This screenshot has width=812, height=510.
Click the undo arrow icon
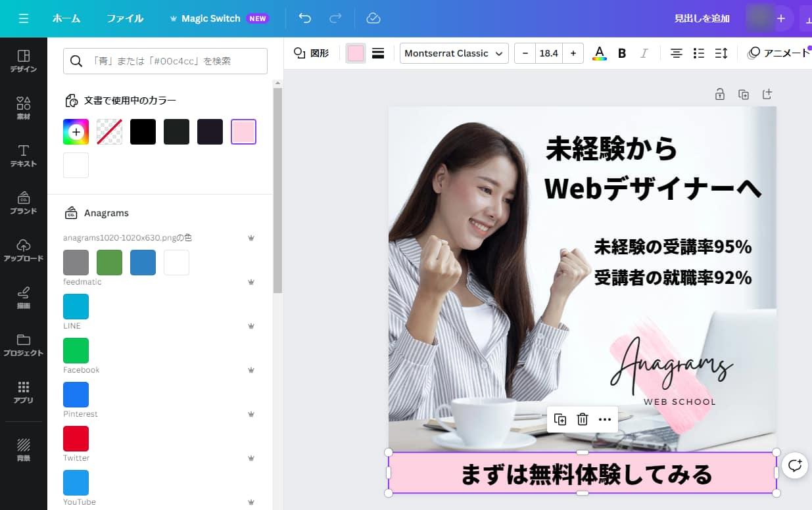(304, 18)
